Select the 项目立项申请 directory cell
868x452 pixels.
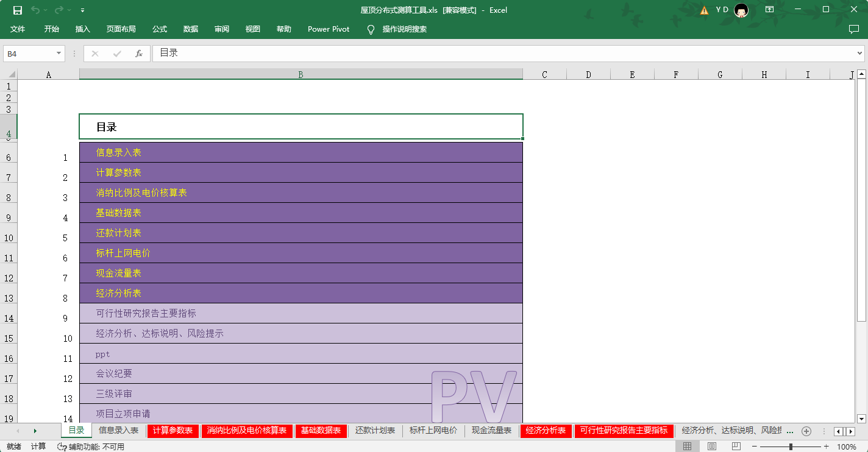[301, 414]
